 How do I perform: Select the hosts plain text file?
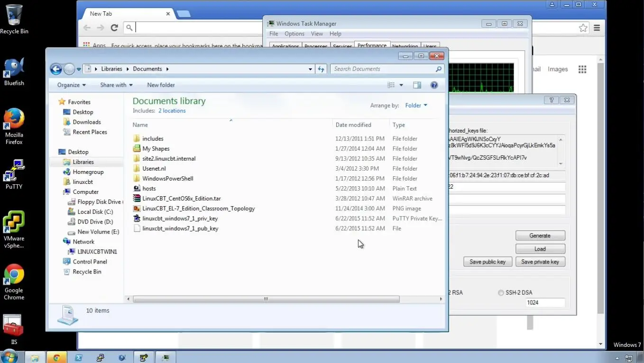click(x=149, y=189)
